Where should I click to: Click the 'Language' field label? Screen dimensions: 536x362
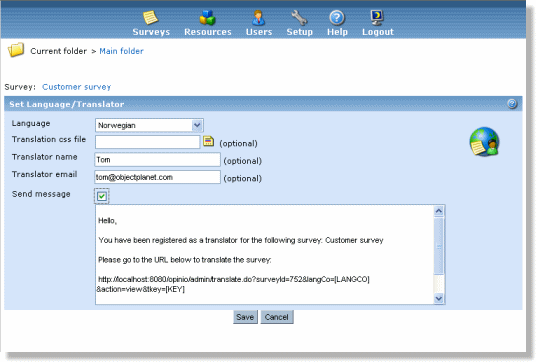coord(31,123)
